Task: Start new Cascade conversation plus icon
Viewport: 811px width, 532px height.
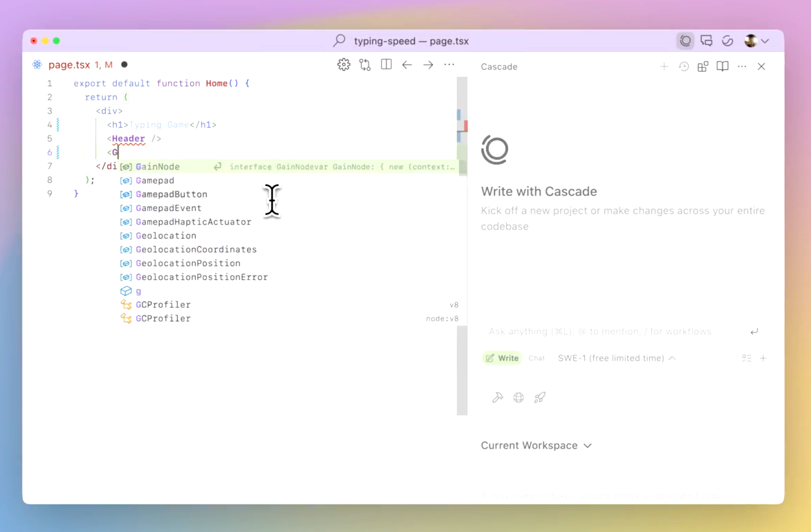Action: coord(664,67)
